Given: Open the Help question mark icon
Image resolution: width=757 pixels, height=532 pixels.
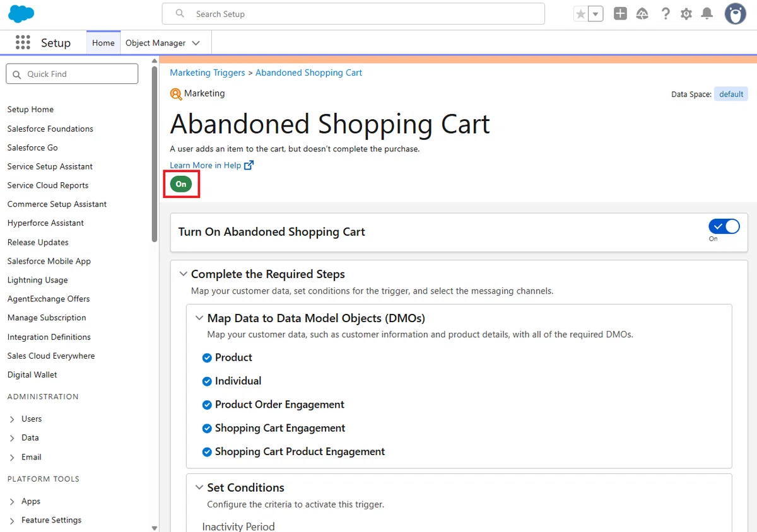Looking at the screenshot, I should click(665, 14).
